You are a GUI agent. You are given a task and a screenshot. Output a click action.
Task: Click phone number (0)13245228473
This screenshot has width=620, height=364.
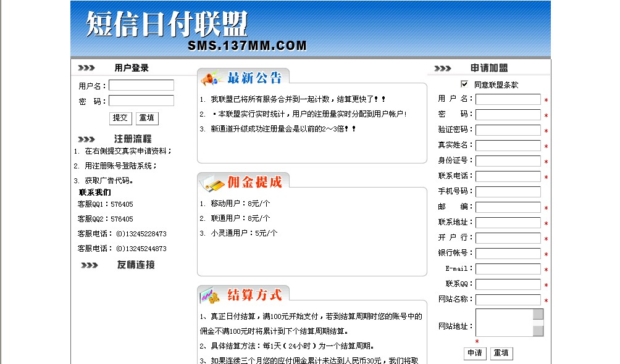pos(141,234)
